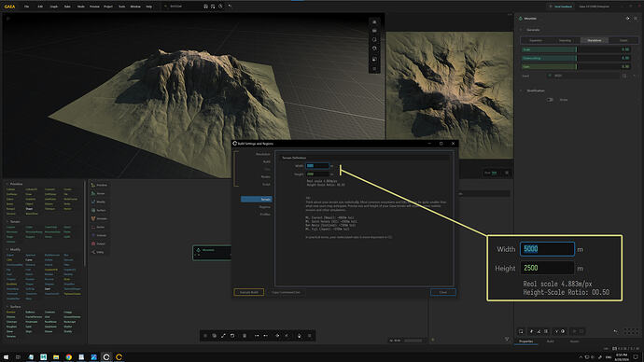Open the Regions page in Build Settings dialog

point(265,207)
